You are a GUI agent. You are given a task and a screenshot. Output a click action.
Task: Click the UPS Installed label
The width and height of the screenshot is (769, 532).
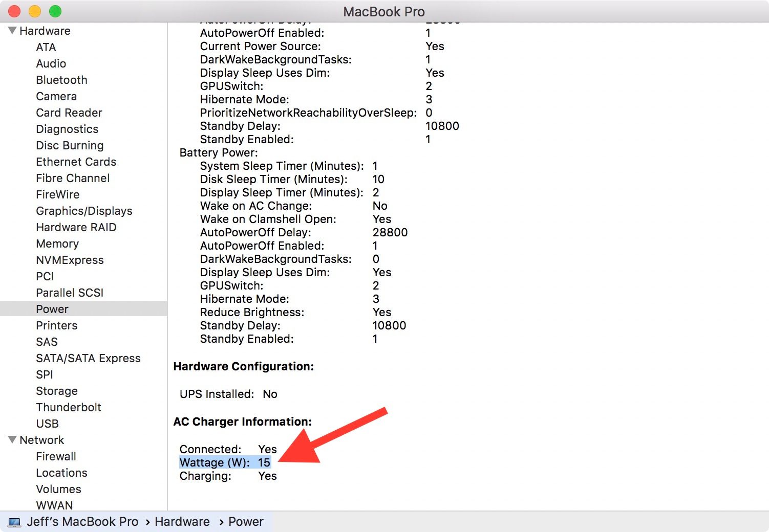(x=217, y=394)
